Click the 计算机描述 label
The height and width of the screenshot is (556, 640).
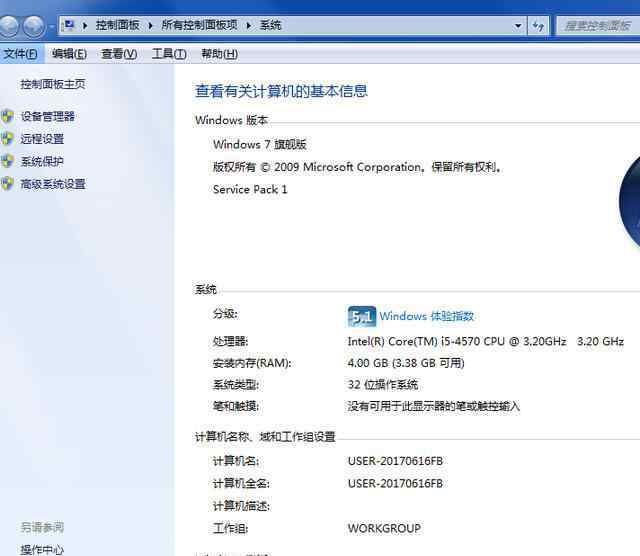coord(241,506)
